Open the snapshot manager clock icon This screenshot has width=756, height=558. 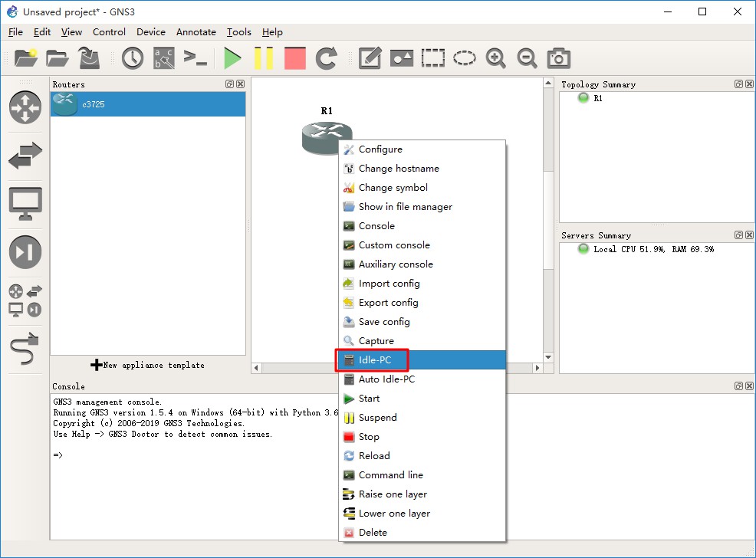[133, 58]
